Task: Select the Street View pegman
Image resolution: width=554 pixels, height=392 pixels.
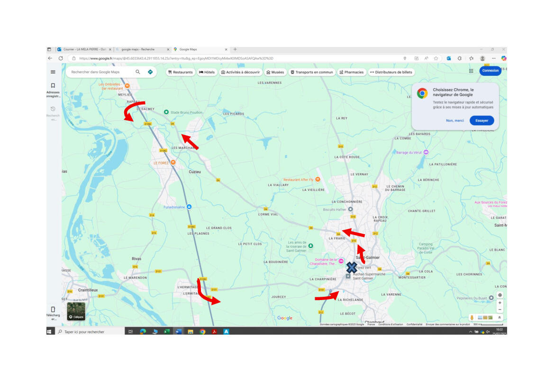Action: (x=472, y=317)
